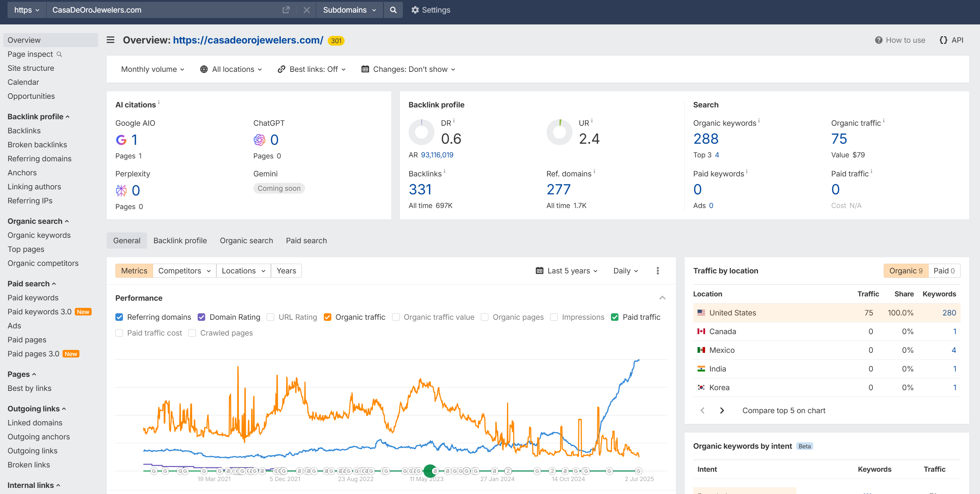Uncheck the Paid traffic checkbox

[615, 317]
